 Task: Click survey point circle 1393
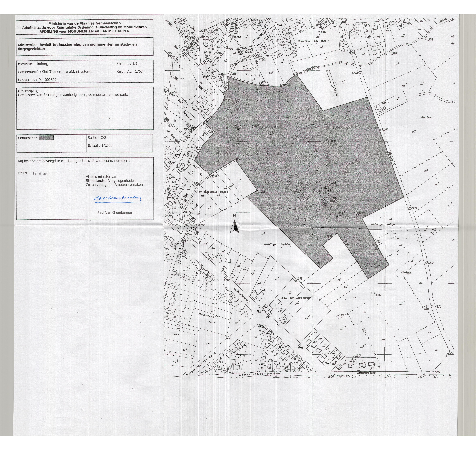(x=311, y=152)
